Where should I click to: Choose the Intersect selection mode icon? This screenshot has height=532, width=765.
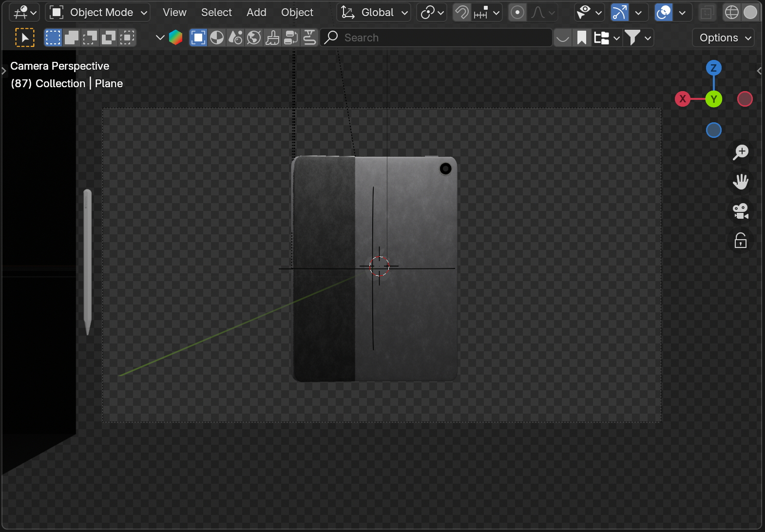[x=127, y=38]
